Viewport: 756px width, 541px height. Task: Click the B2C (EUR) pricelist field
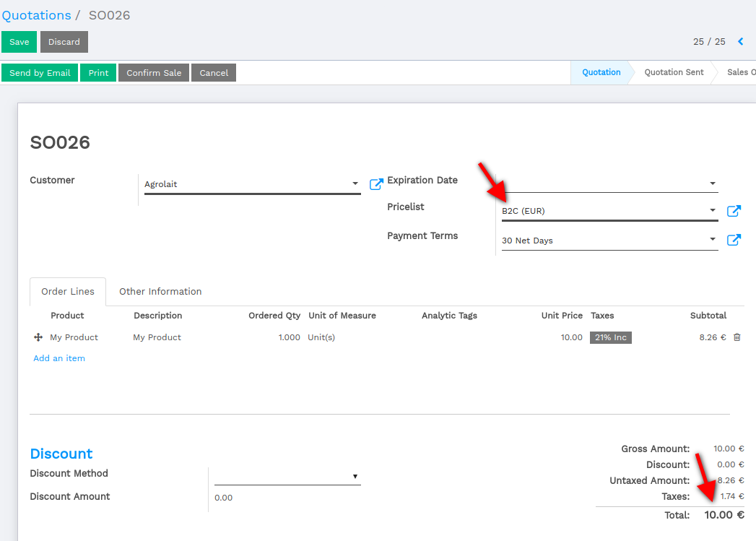[x=610, y=211]
